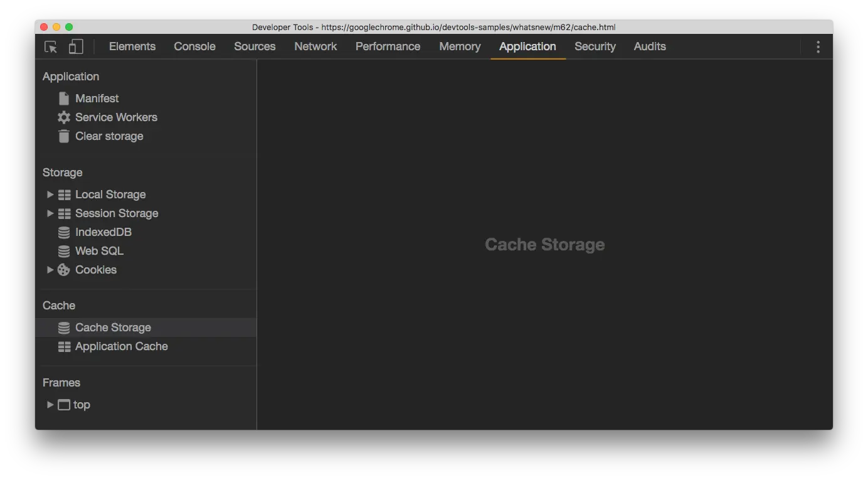This screenshot has width=868, height=480.
Task: Select Cache Storage in the sidebar
Action: [x=113, y=328]
